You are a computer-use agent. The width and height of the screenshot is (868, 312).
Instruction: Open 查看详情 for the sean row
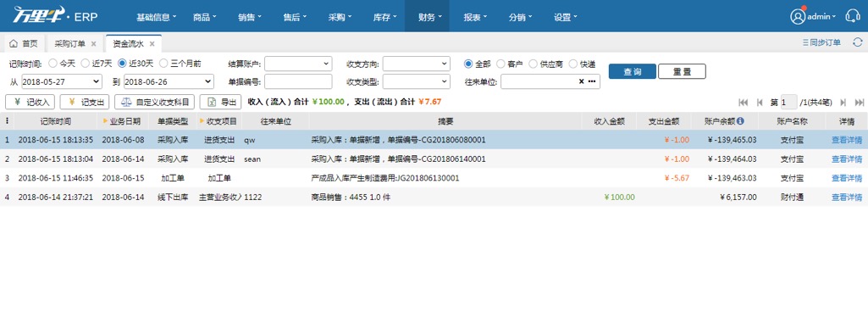coord(847,159)
